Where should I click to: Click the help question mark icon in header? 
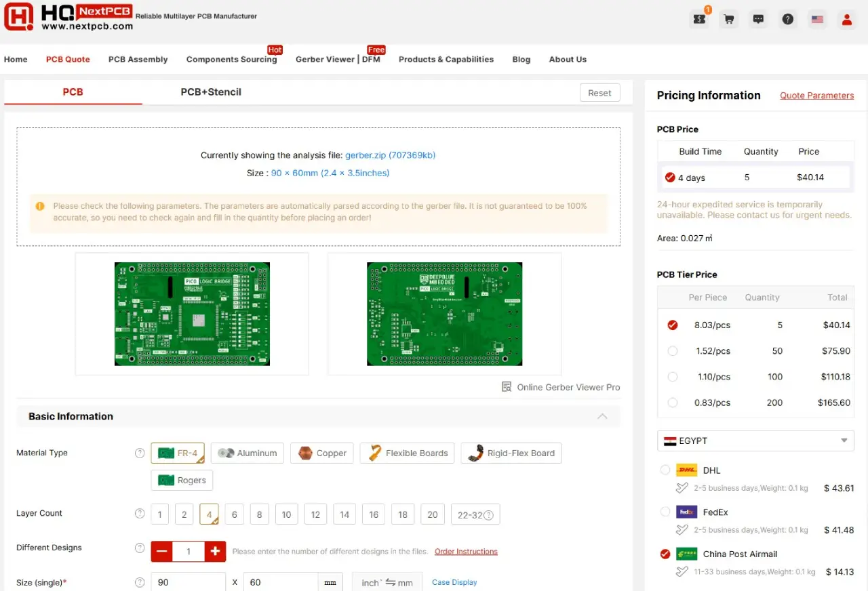click(x=787, y=19)
